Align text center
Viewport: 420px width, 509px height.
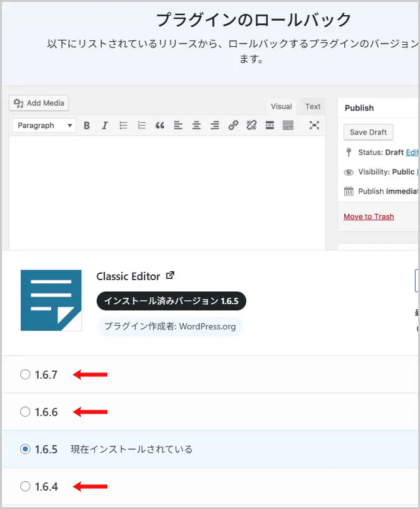[196, 125]
